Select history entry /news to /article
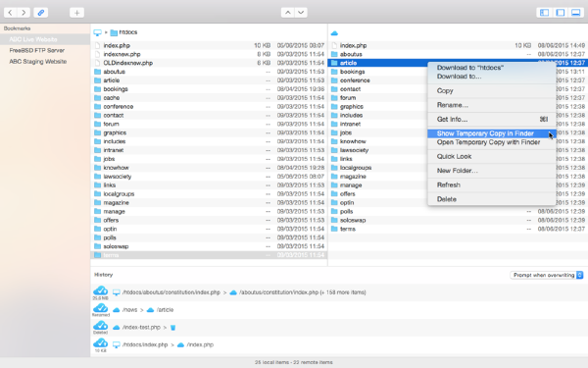The width and height of the screenshot is (588, 368). [339, 310]
